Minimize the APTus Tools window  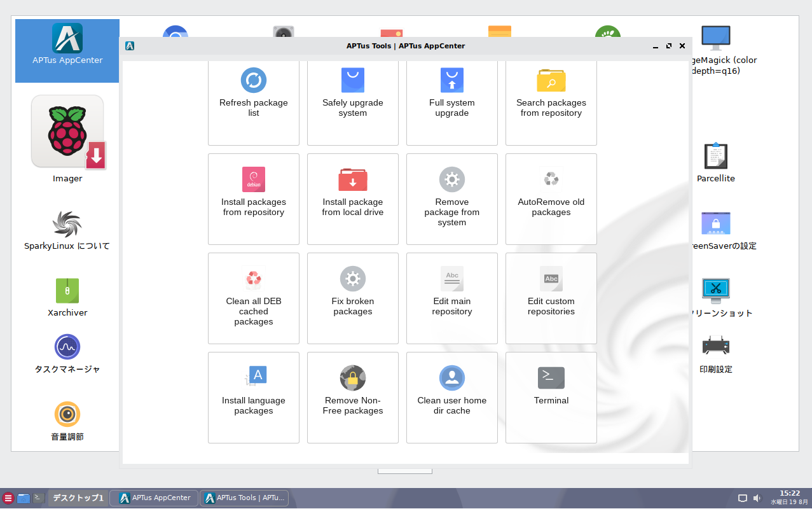[x=656, y=46]
